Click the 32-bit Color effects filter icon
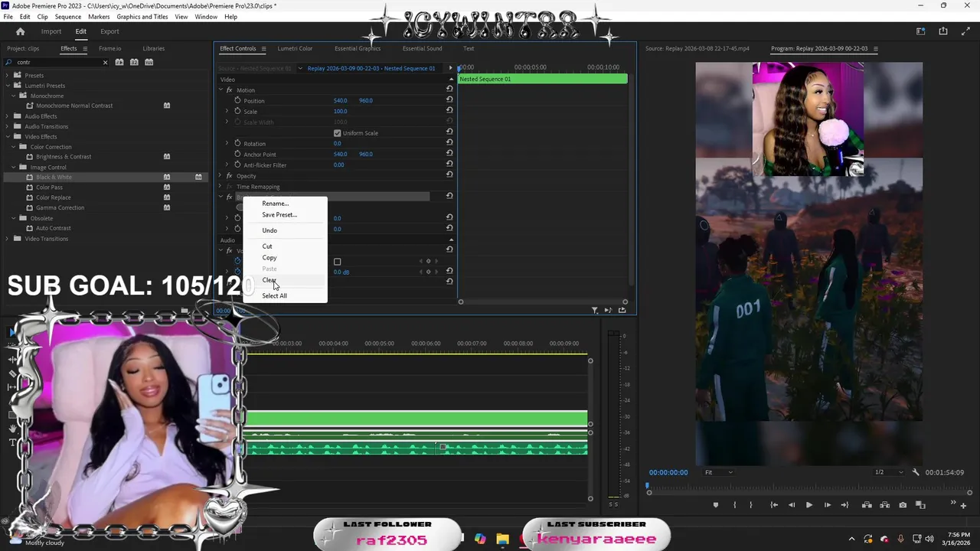This screenshot has height=551, width=980. (x=134, y=62)
